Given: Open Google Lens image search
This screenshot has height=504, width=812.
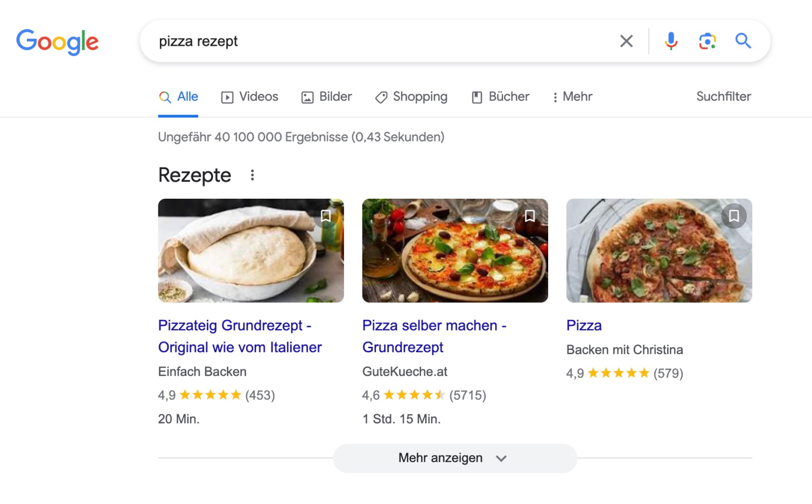Looking at the screenshot, I should [707, 41].
